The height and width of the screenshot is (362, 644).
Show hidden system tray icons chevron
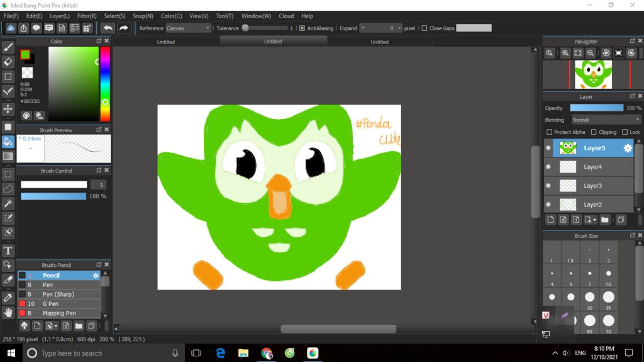point(555,353)
